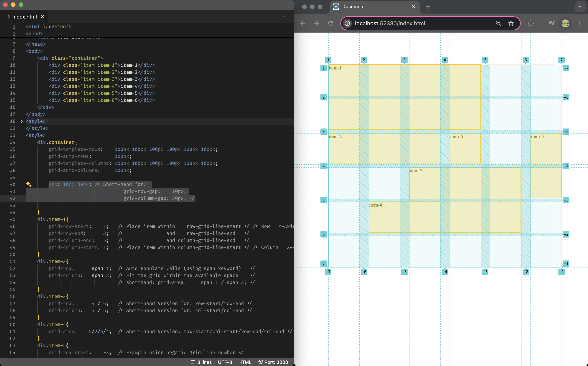This screenshot has width=588, height=366.
Task: Reload the localhost page
Action: point(331,24)
